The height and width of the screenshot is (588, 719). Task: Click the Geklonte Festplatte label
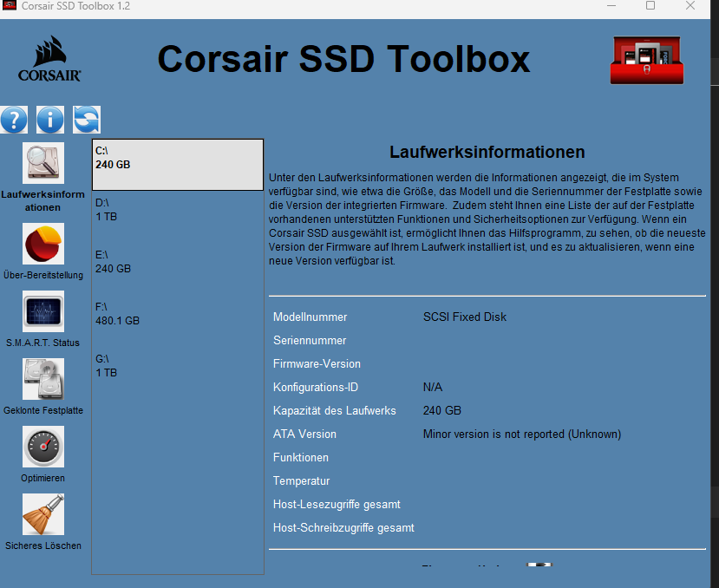[x=43, y=410]
